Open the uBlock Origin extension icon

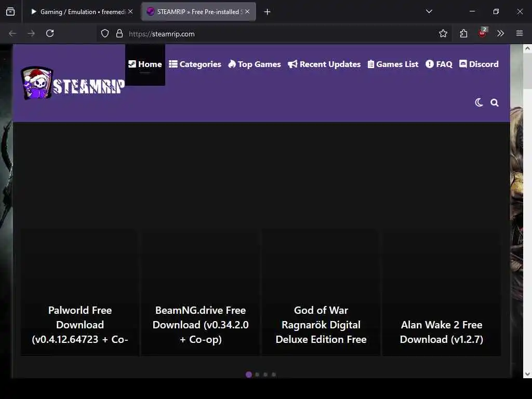[483, 33]
